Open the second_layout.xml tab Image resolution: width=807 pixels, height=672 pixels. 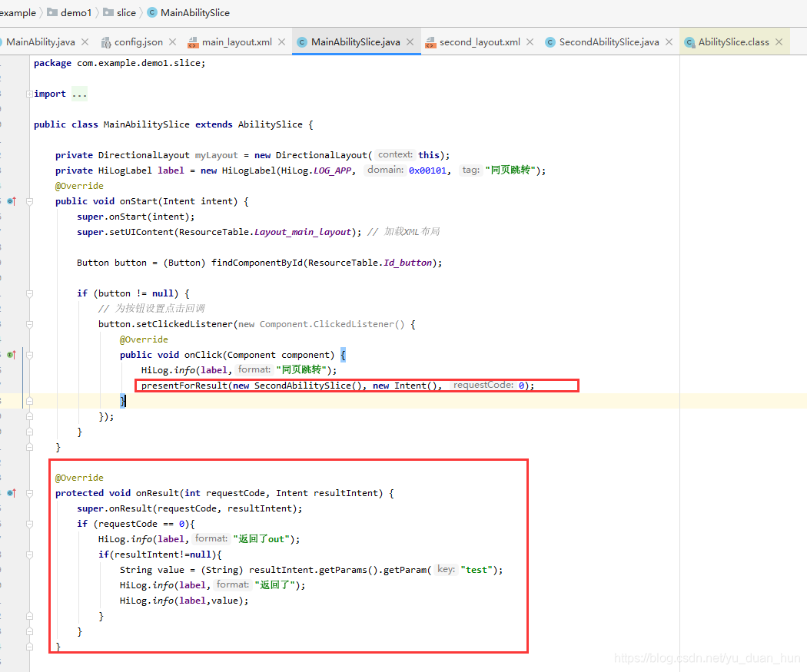(x=480, y=42)
